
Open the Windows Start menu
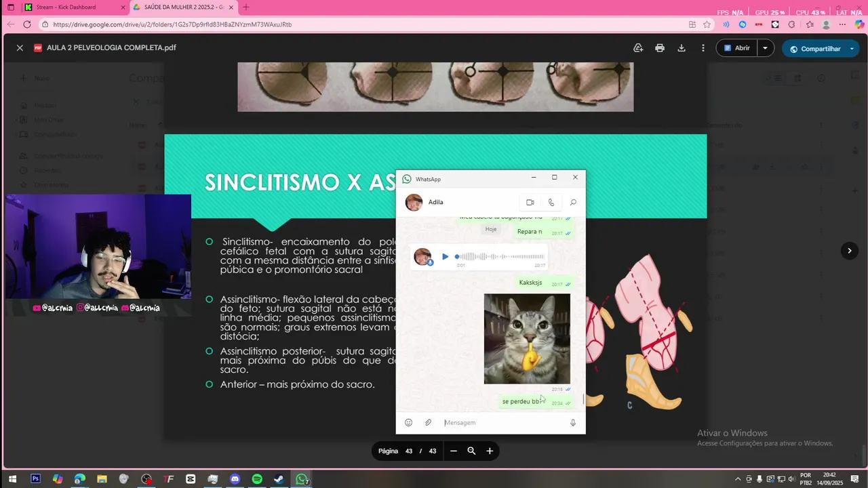click(12, 479)
